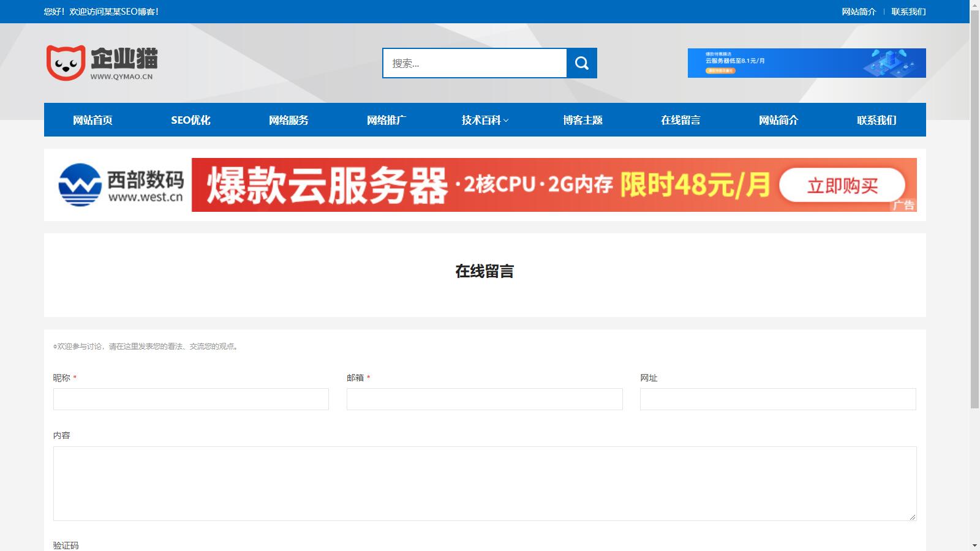Click 联系我们 link in top bar
980x551 pixels.
908,12
